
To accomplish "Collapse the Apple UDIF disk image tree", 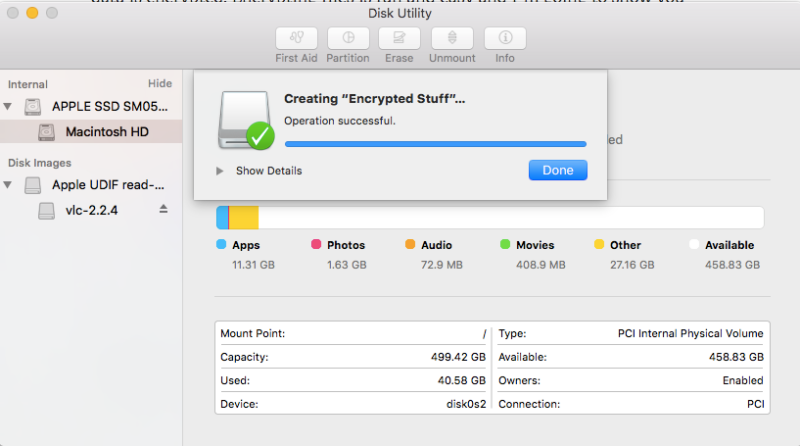I will click(x=9, y=185).
